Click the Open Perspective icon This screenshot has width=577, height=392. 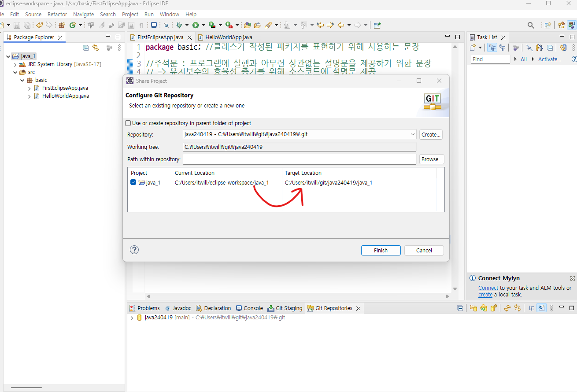pos(547,25)
